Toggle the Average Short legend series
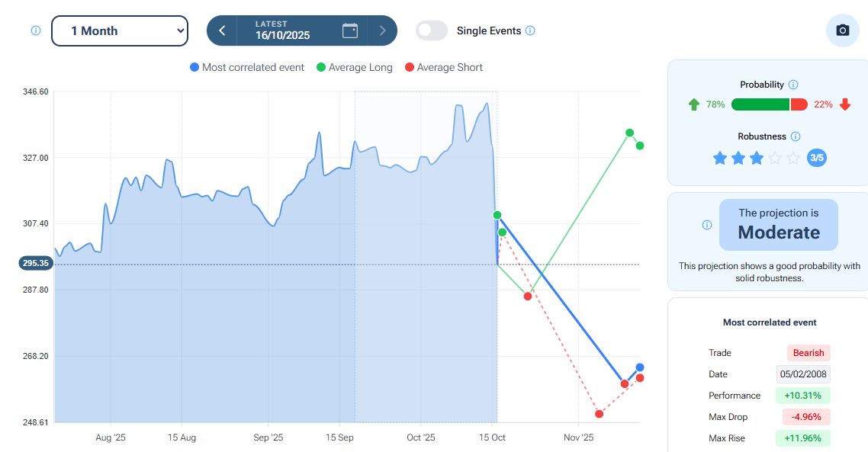 (444, 67)
